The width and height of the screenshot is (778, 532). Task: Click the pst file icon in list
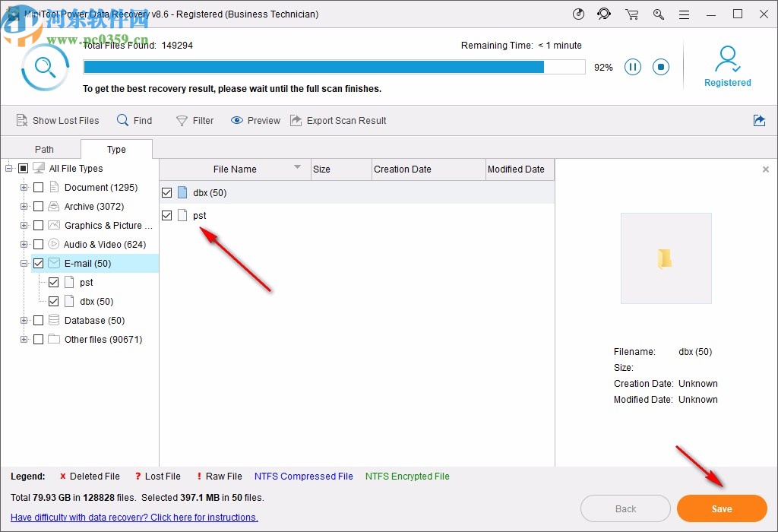pyautogui.click(x=182, y=215)
